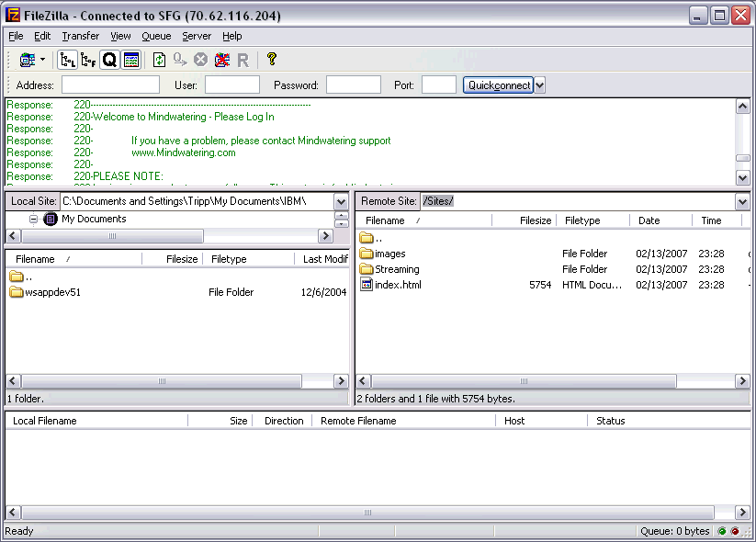The image size is (756, 542).
Task: Toggle the local directory tree view
Action: point(68,60)
